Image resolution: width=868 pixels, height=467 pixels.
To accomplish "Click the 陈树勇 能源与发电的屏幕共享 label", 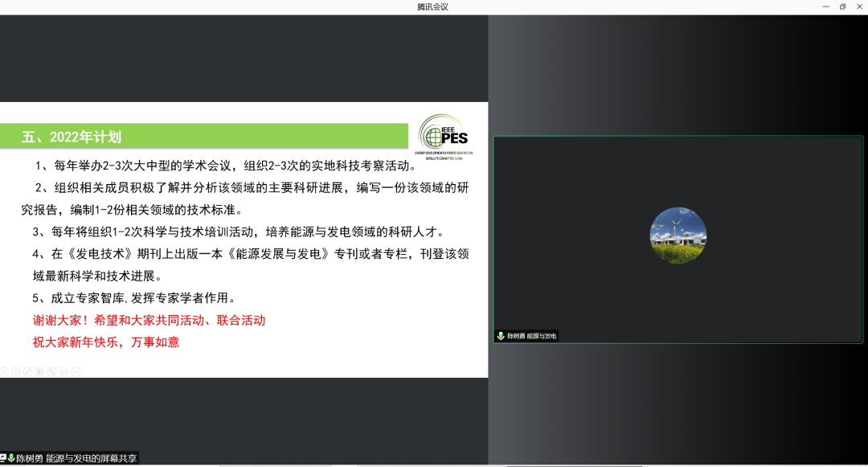I will point(76,458).
